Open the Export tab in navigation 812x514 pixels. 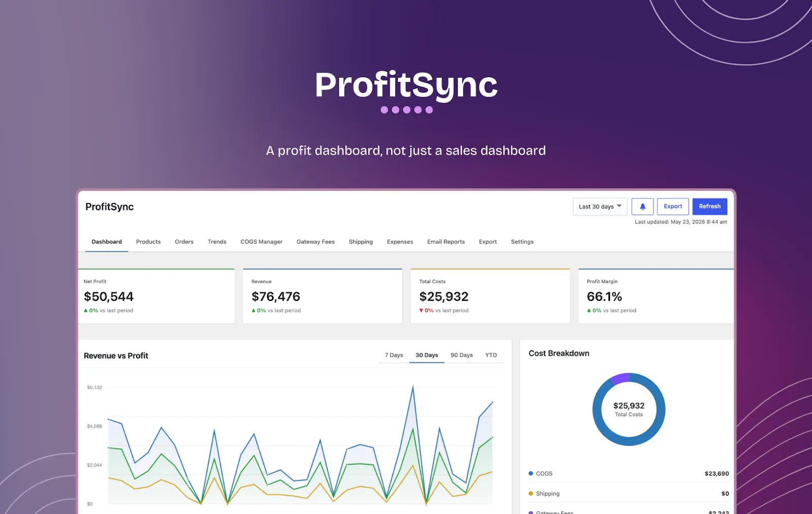488,242
